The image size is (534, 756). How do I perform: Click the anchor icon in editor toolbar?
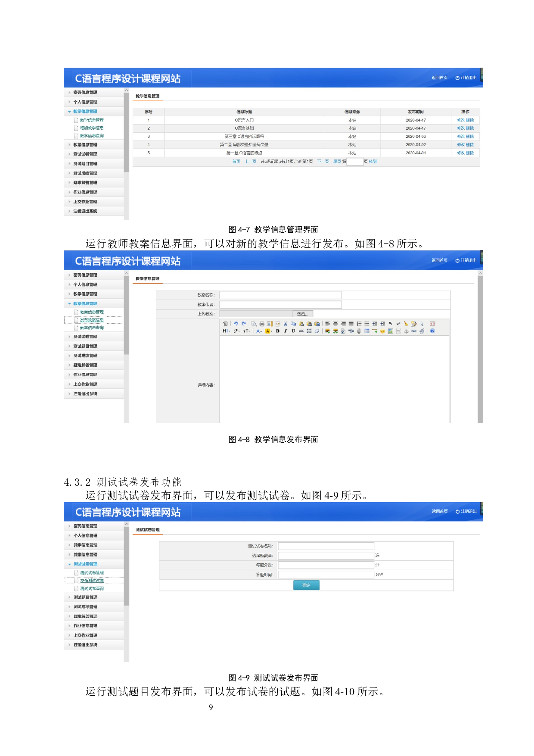click(x=406, y=331)
